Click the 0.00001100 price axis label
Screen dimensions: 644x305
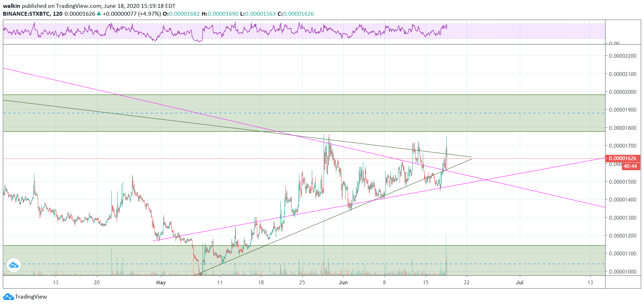point(623,254)
